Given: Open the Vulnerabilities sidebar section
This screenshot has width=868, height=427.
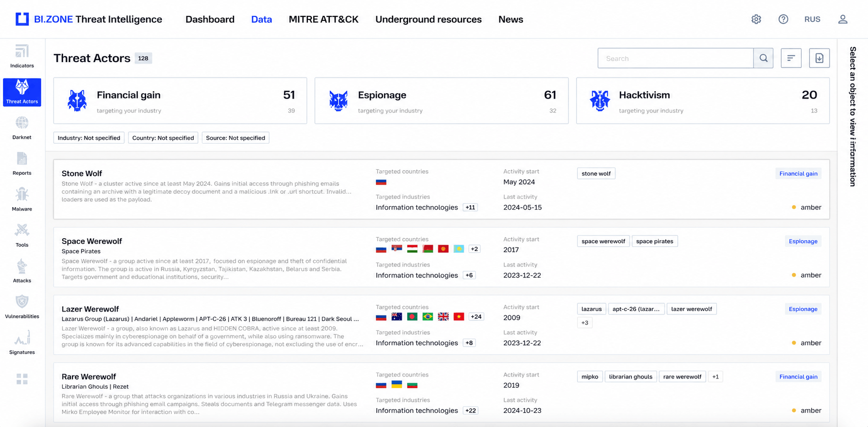Looking at the screenshot, I should pos(22,308).
